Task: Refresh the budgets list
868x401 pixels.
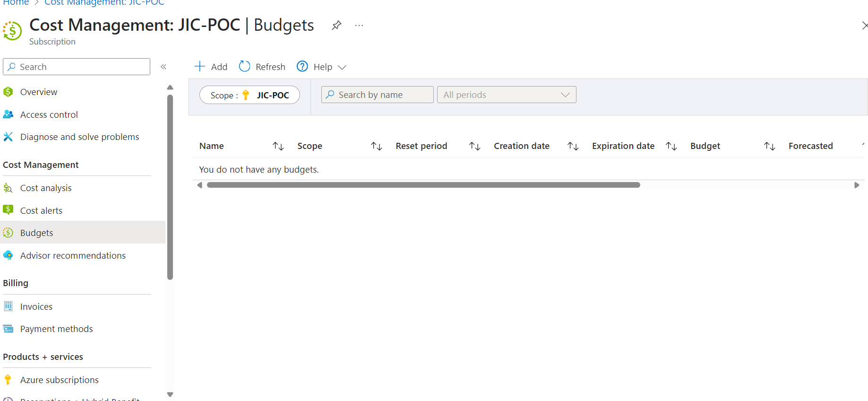Action: [x=262, y=67]
